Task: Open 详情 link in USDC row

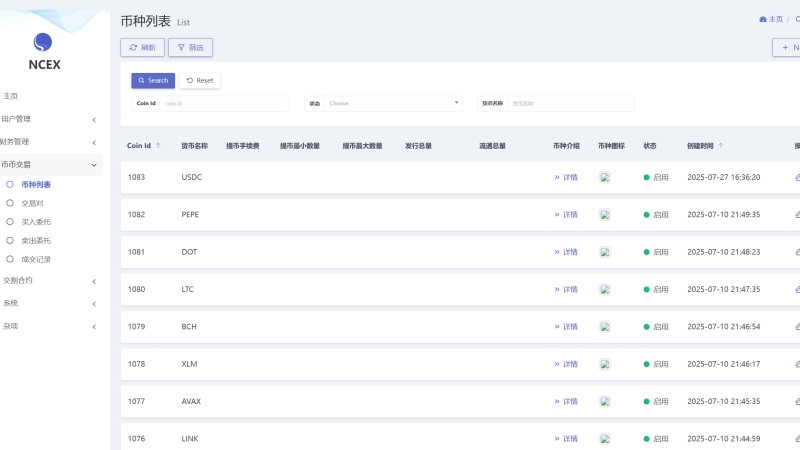Action: point(566,178)
